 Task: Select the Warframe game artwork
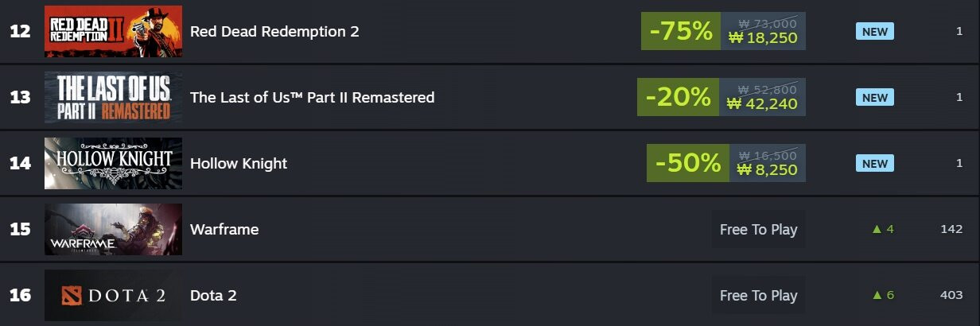(x=113, y=229)
